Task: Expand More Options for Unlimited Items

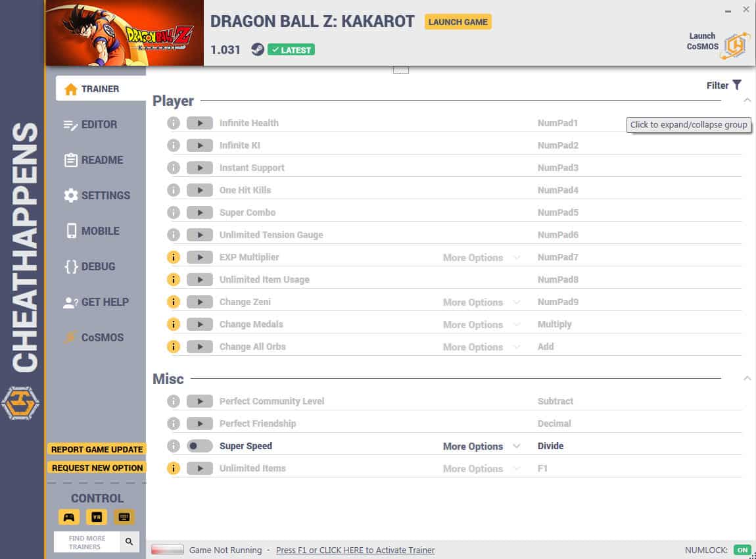Action: [481, 469]
